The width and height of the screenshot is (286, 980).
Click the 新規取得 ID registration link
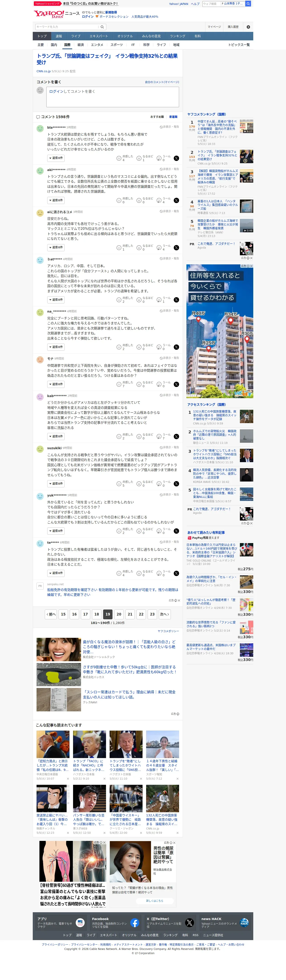[x=111, y=12]
